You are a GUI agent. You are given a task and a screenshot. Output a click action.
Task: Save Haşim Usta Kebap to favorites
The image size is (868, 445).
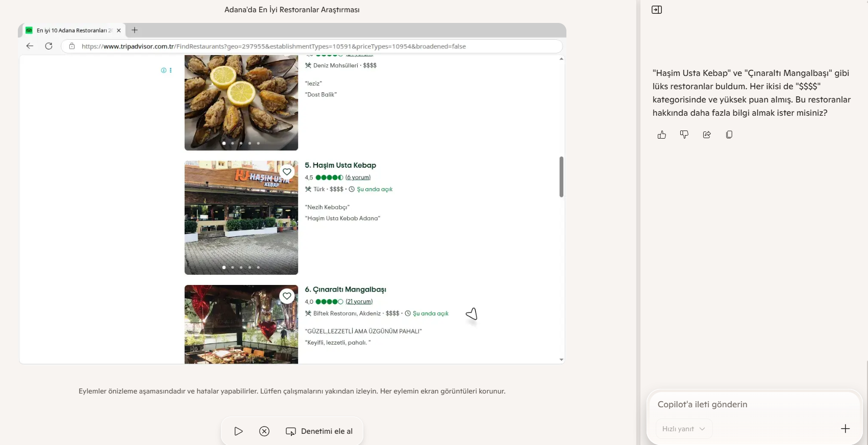point(287,172)
